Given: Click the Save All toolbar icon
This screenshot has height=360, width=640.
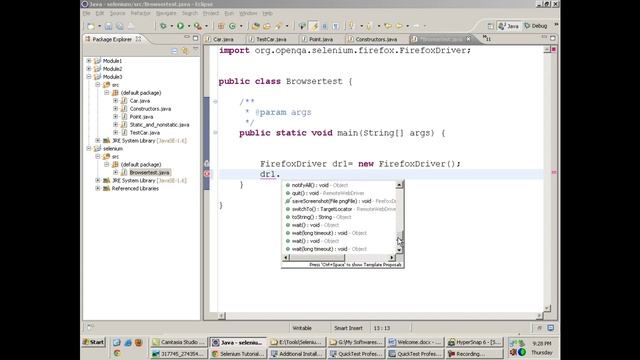Looking at the screenshot, I should (120, 26).
